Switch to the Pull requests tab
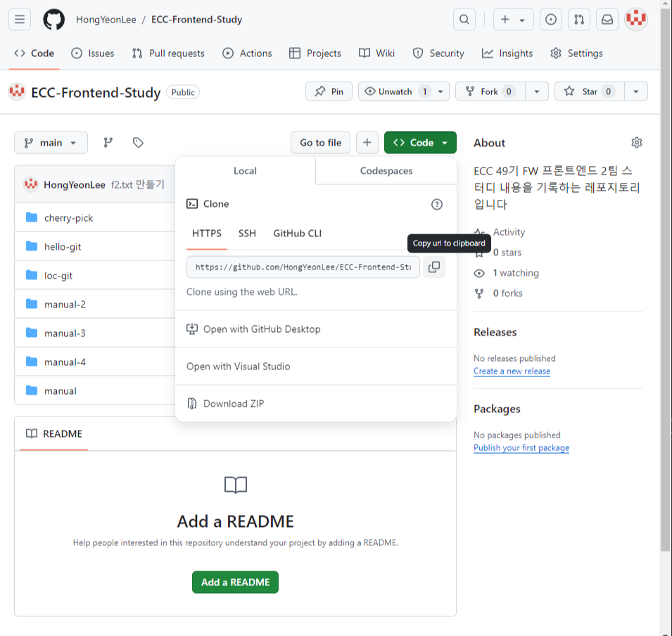The width and height of the screenshot is (672, 636). (168, 53)
